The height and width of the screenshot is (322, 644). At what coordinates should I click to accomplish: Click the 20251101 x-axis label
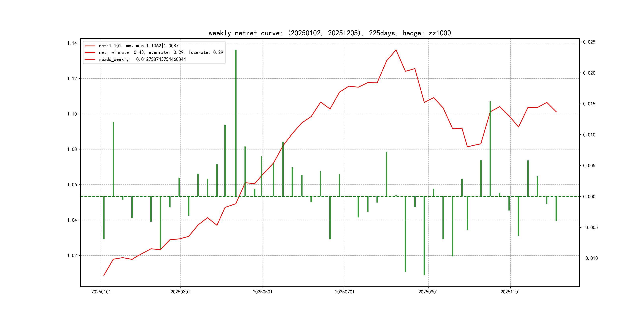pyautogui.click(x=510, y=292)
